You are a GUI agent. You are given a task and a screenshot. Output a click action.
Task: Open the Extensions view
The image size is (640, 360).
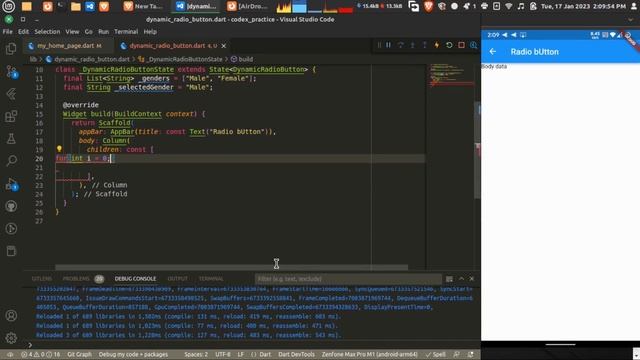click(x=11, y=116)
